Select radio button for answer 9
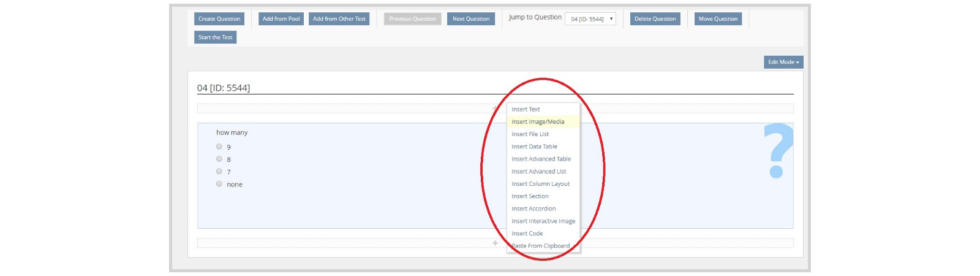Viewport: 980px width, 276px height. click(x=219, y=147)
